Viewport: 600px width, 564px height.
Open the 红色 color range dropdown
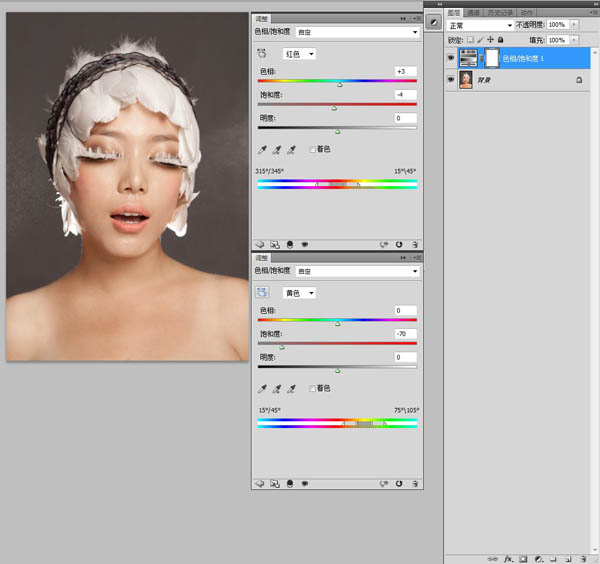click(x=300, y=54)
